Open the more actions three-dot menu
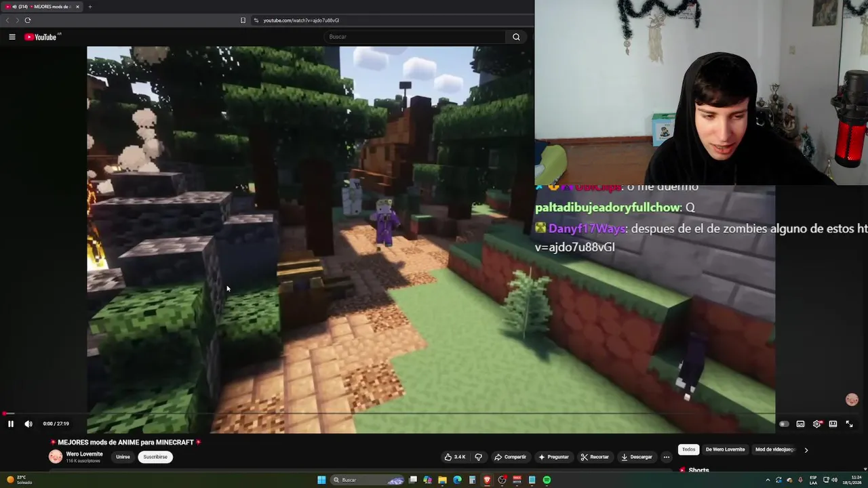The width and height of the screenshot is (868, 488). (x=667, y=457)
